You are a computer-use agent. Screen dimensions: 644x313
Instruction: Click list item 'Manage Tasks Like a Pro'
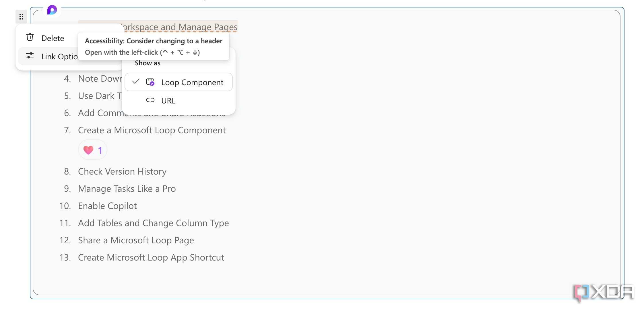tap(127, 189)
